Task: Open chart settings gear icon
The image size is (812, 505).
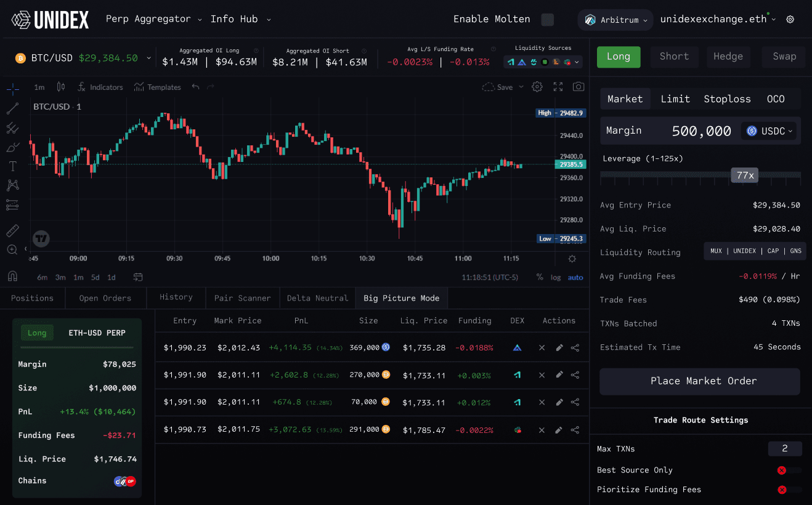Action: (x=537, y=87)
